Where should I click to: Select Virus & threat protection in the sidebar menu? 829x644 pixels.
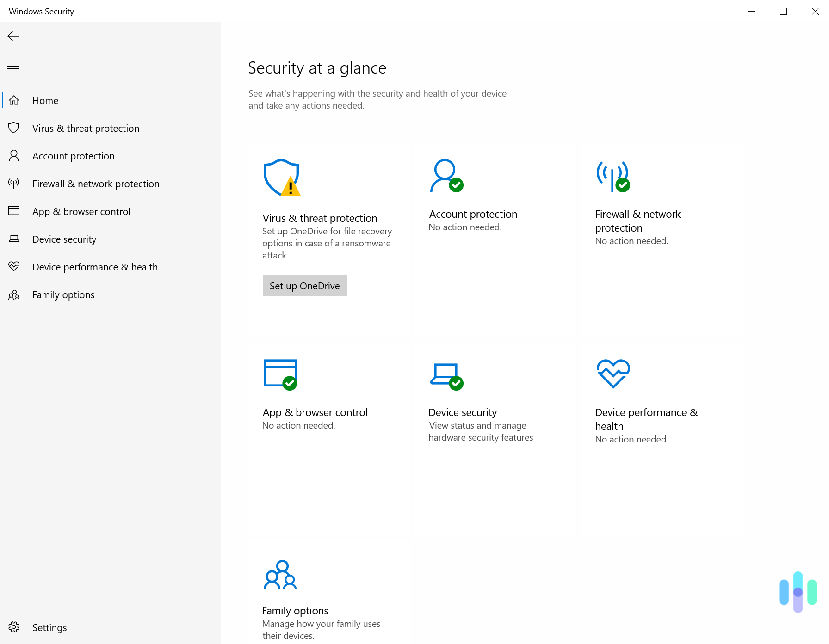point(86,128)
